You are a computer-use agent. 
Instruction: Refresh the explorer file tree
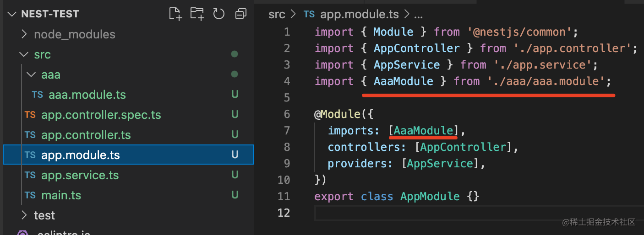pyautogui.click(x=219, y=14)
